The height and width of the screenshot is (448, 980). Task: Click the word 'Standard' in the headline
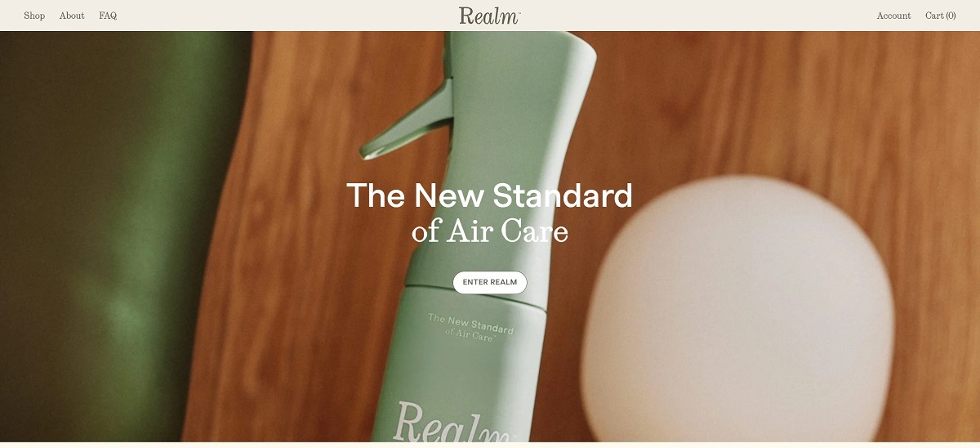563,196
